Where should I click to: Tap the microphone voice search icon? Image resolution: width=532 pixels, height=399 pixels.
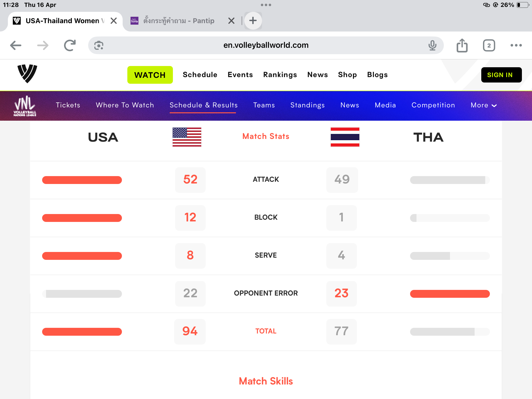coord(432,45)
